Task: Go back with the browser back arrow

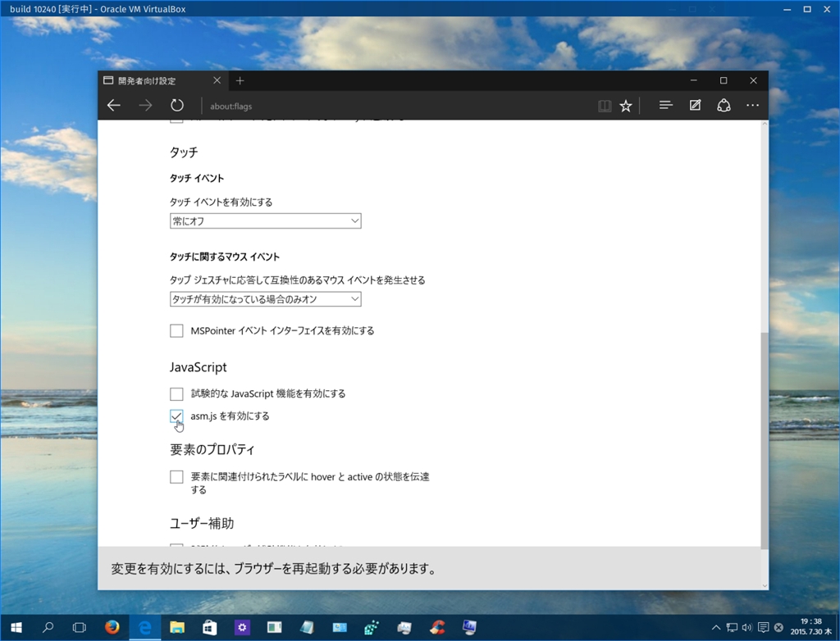Action: (x=113, y=106)
